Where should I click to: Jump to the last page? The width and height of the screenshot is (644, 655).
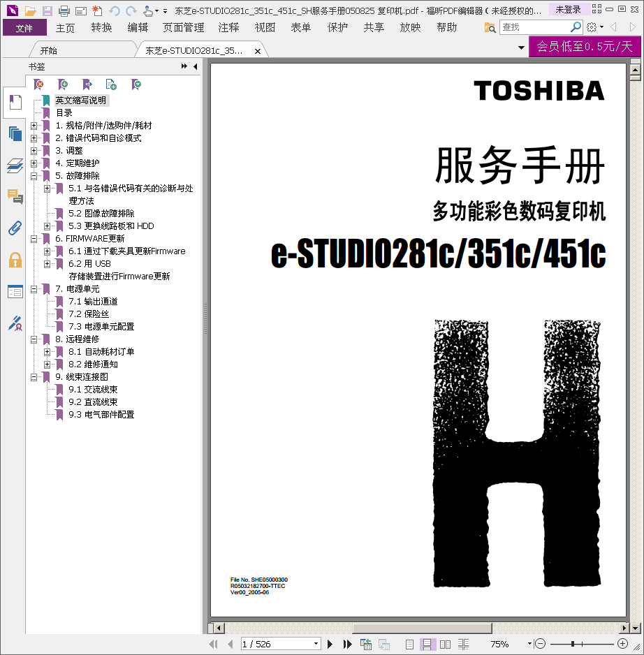(x=347, y=644)
